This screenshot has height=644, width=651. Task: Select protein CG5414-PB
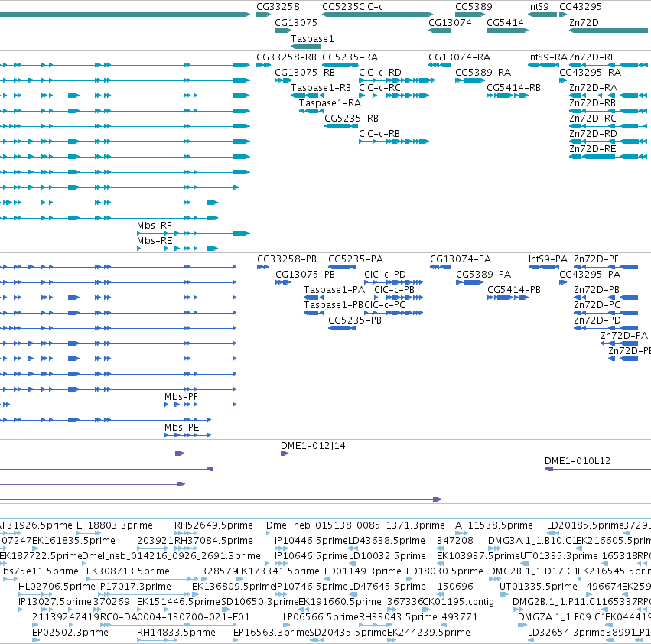tap(508, 298)
